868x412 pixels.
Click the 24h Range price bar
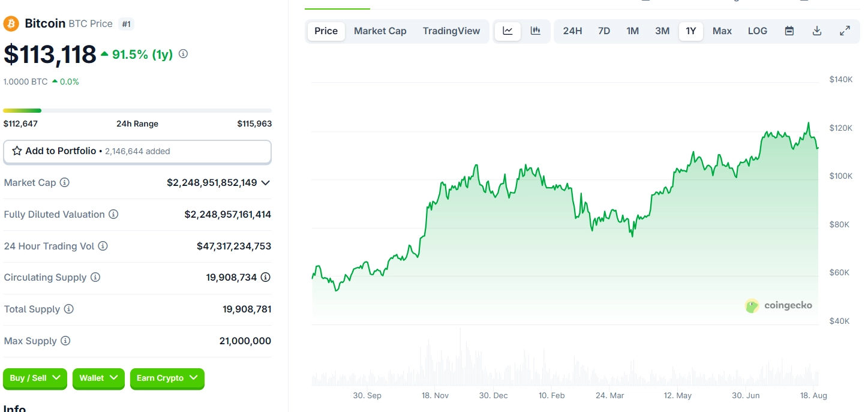click(137, 110)
